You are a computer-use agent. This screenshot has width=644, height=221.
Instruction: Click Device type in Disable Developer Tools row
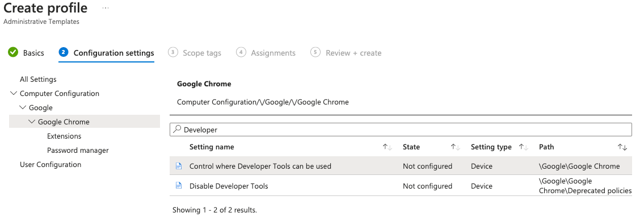[481, 186]
